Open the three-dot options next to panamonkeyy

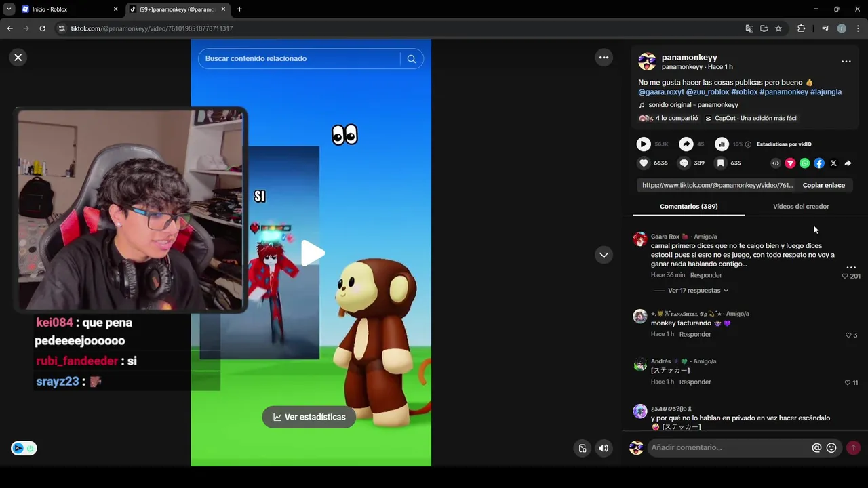[x=846, y=62]
